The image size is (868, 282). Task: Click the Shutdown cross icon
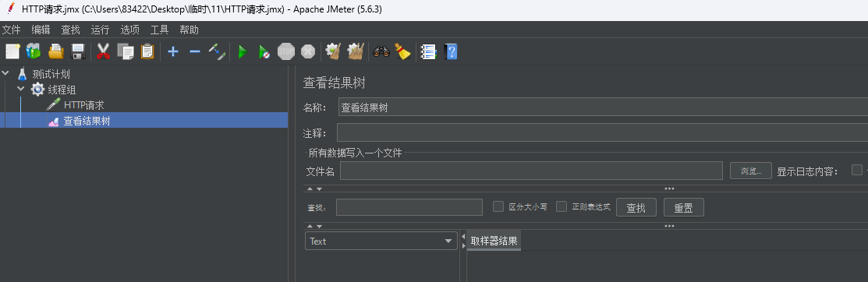coord(308,52)
